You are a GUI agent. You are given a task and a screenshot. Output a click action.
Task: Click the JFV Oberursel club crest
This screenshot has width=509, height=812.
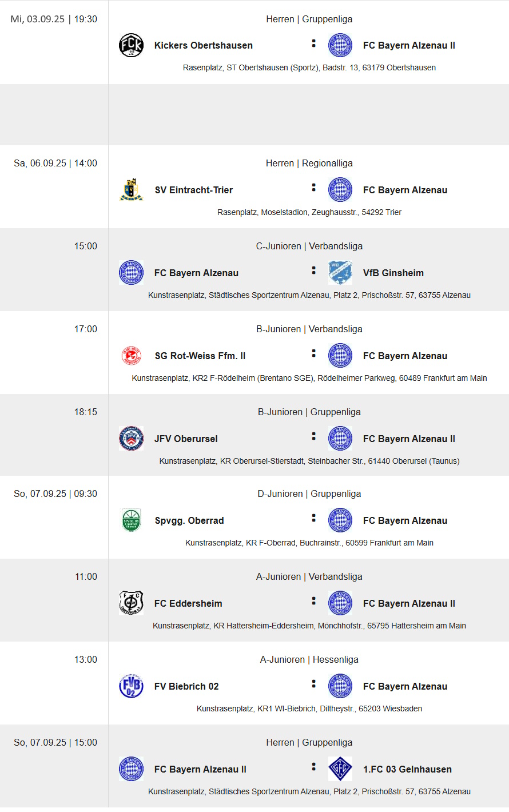(131, 439)
